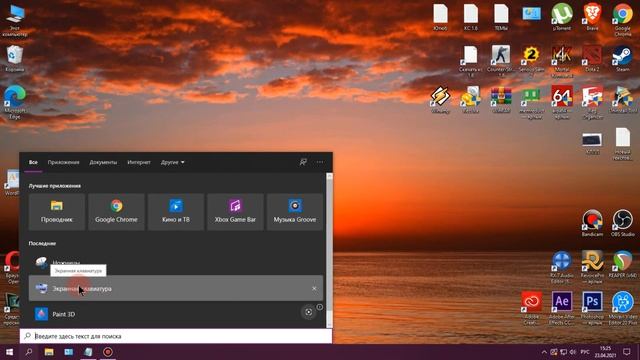The image size is (640, 360).
Task: Open the Steam desktop shortcut
Action: [622, 58]
